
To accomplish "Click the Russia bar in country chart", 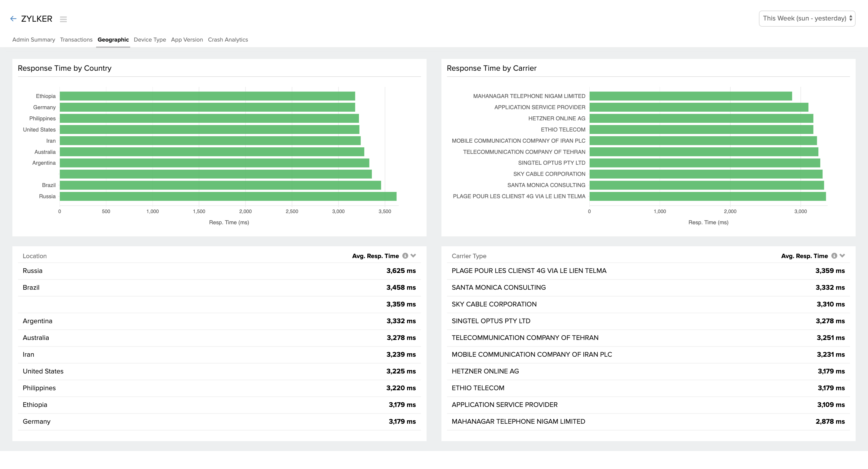I will (228, 196).
